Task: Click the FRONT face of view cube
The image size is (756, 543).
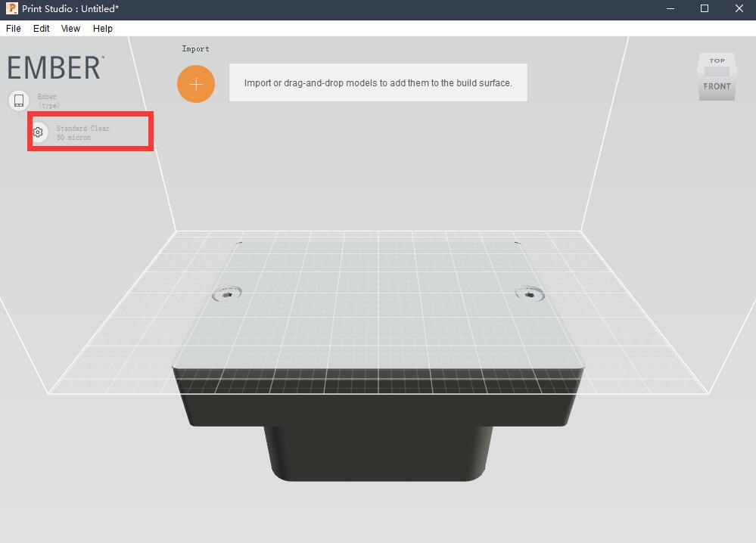Action: coord(717,86)
